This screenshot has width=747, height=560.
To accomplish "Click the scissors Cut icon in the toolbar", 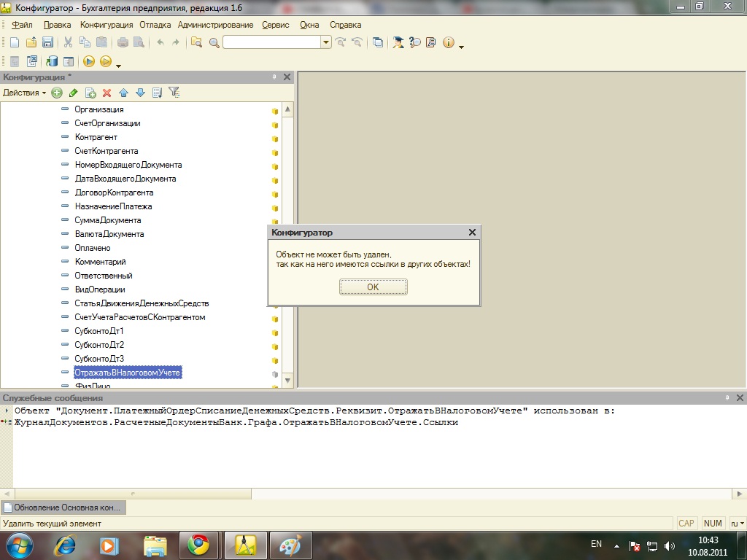I will (x=68, y=42).
